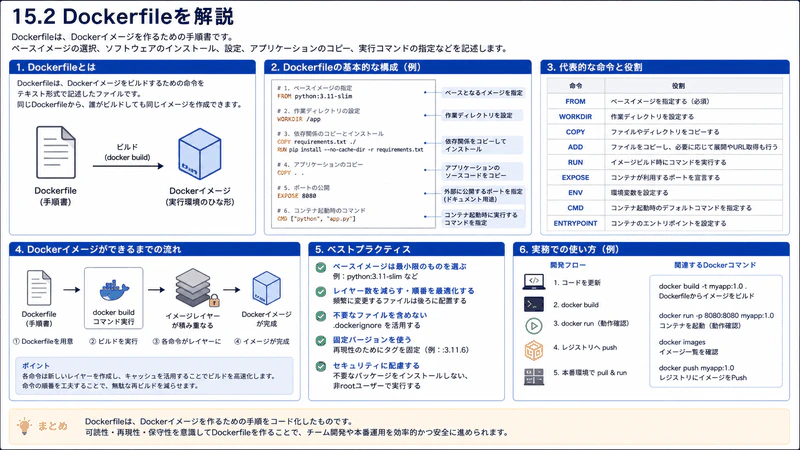
Task: Click the RUN command in the table
Action: coord(576,162)
